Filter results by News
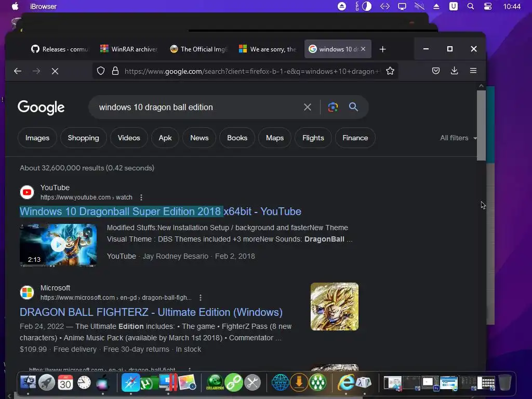 click(x=199, y=138)
